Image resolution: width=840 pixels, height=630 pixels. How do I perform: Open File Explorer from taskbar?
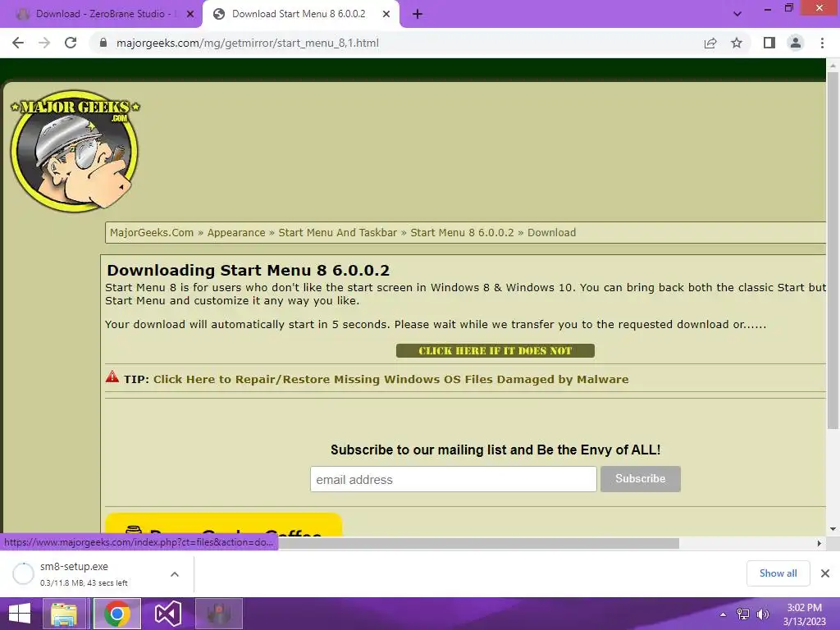coord(63,614)
